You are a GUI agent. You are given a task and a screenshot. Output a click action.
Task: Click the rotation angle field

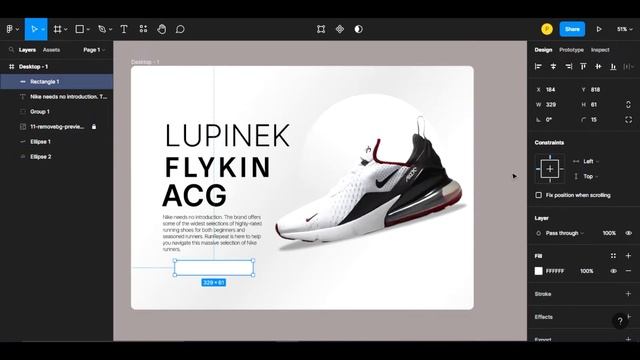tap(554, 120)
